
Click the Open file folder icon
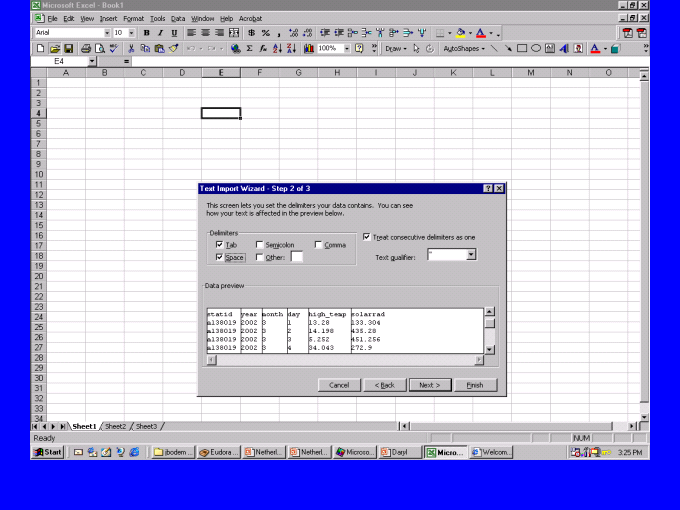pyautogui.click(x=55, y=49)
